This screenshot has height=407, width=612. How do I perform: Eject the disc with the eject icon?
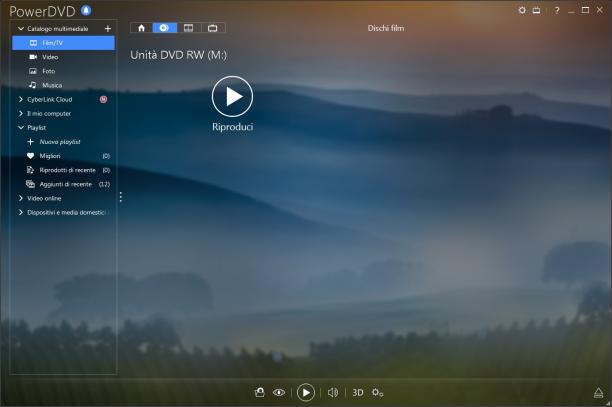point(598,393)
